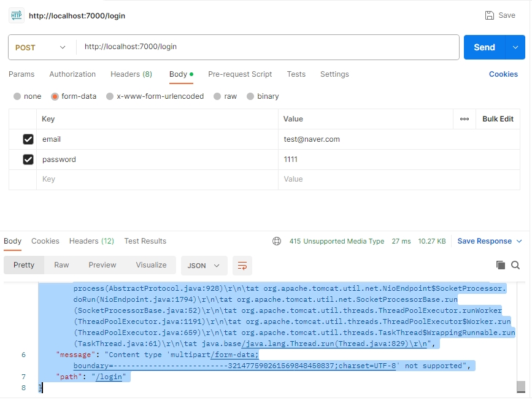Click the Save floppy disk icon
The width and height of the screenshot is (532, 400).
click(489, 15)
